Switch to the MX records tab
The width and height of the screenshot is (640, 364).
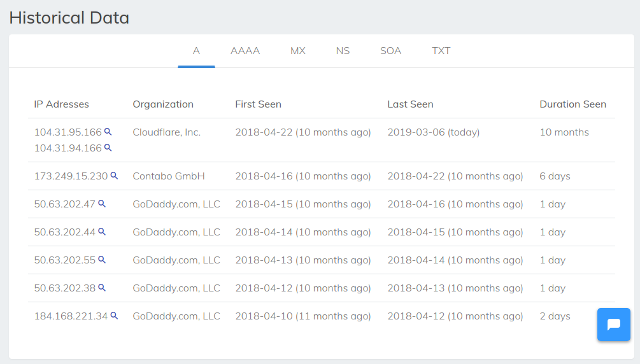click(298, 51)
